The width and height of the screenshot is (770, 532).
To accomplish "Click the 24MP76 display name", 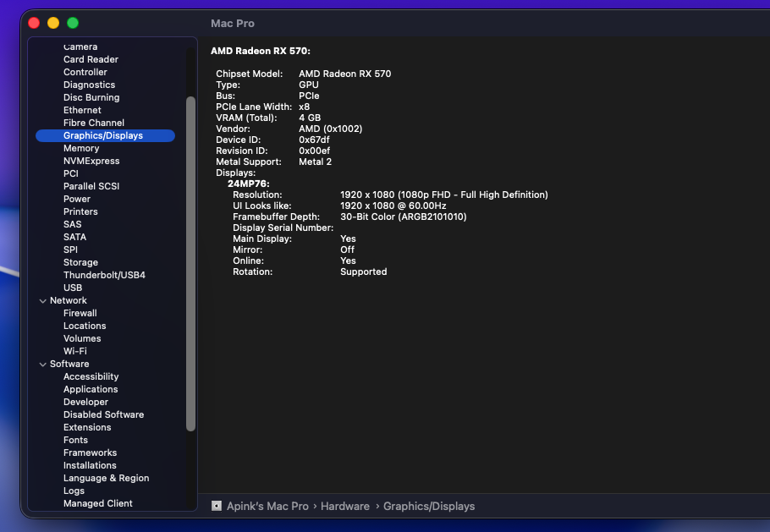I will (x=249, y=184).
